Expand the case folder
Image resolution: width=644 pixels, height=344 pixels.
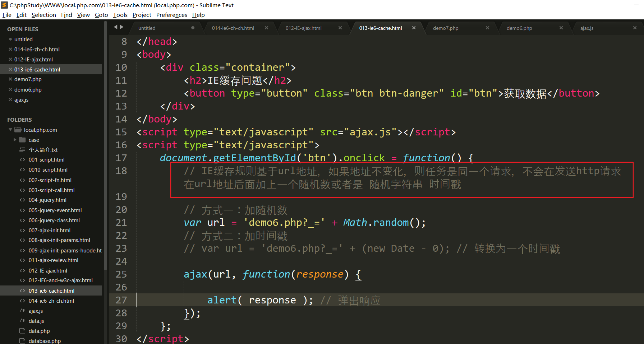[x=15, y=140]
